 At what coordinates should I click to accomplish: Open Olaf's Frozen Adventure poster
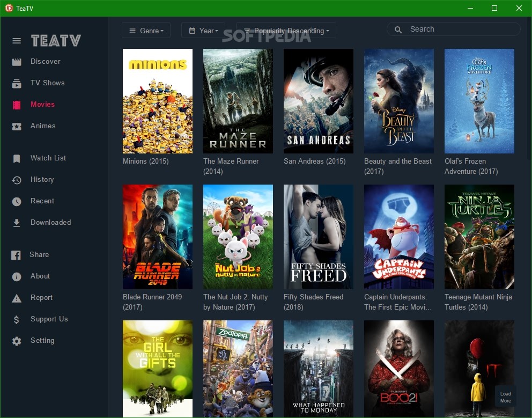(x=479, y=101)
